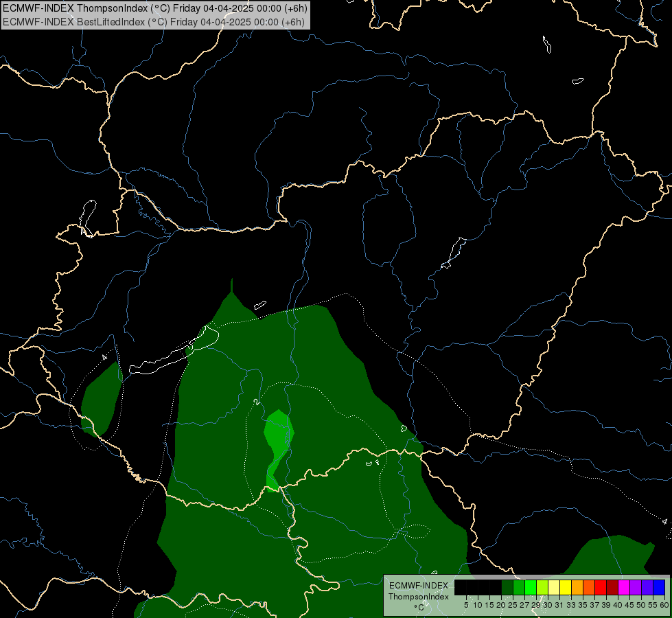
Task: Select the blue 55-60 legend swatch
Action: tap(659, 587)
